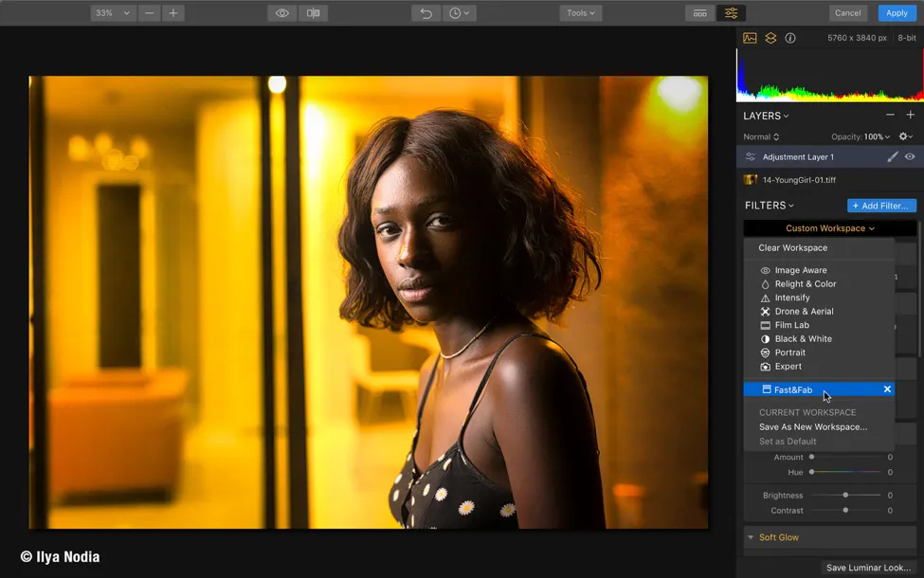Click the Add Filter button
924x578 pixels.
(881, 206)
